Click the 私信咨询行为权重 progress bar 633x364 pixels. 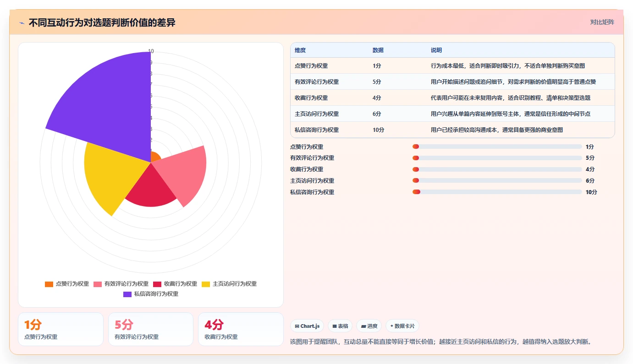(x=497, y=192)
